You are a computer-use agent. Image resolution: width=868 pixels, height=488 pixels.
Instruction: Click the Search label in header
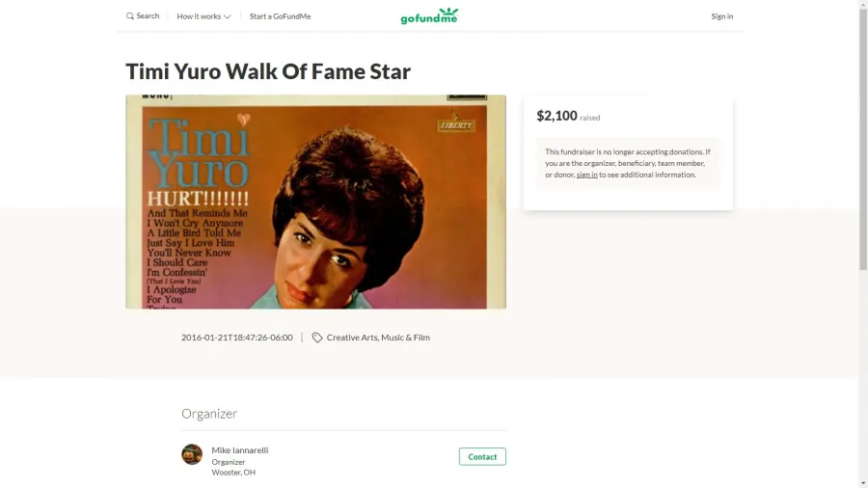148,16
